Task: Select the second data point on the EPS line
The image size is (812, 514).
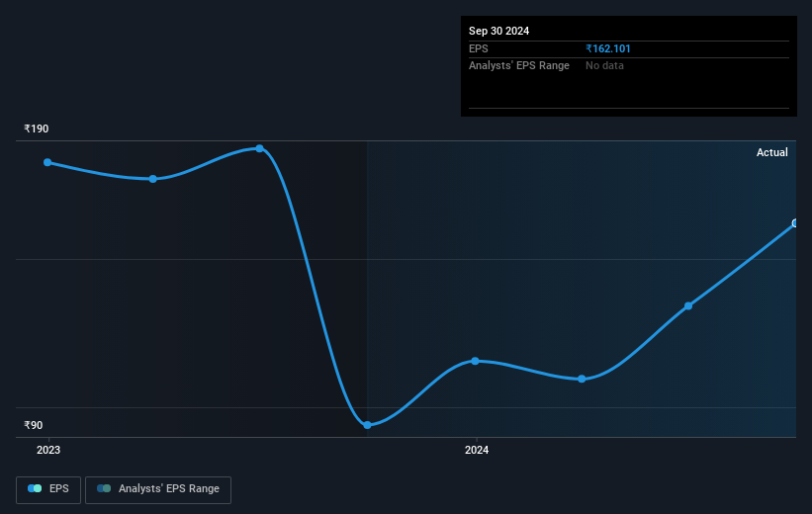Action: (152, 179)
